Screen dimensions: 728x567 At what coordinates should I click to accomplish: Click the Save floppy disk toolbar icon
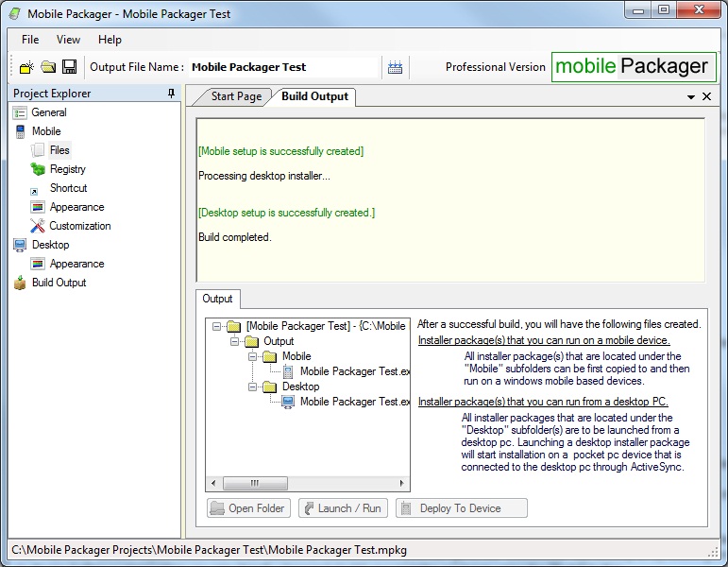point(69,67)
